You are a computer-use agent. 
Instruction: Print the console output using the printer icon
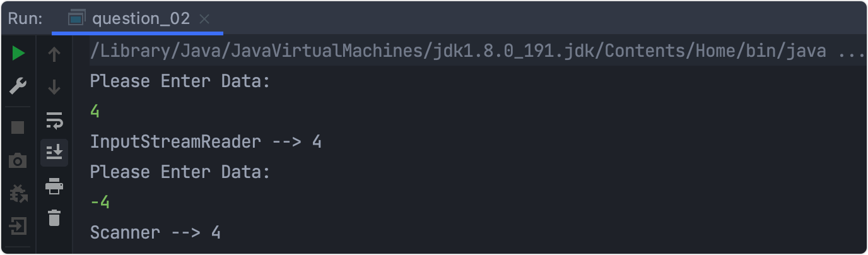click(x=54, y=186)
